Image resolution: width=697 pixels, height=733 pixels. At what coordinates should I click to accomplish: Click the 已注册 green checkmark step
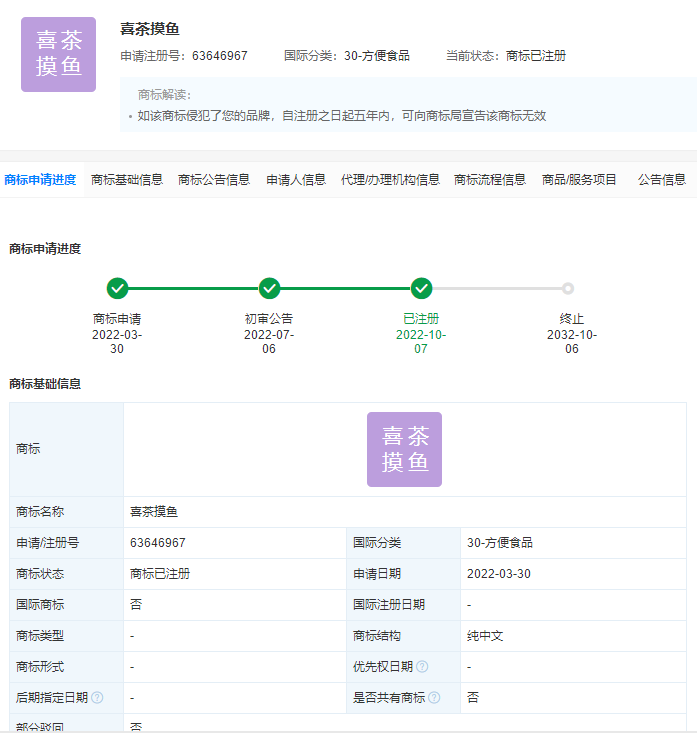click(x=421, y=288)
